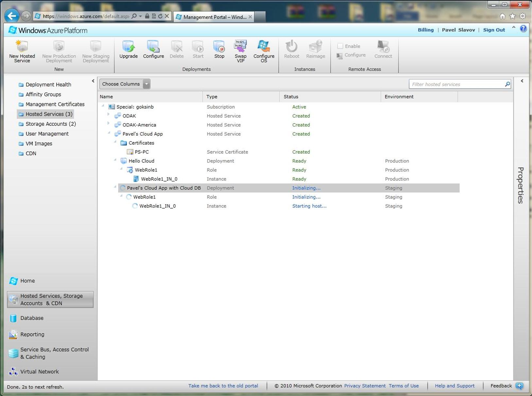Sort by the Environment column header
This screenshot has height=396, width=532.
click(419, 97)
